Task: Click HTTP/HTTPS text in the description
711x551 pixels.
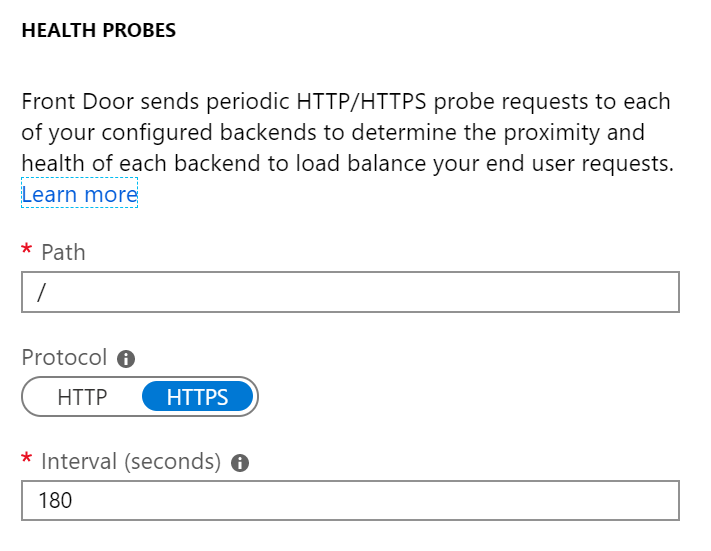Action: point(361,101)
